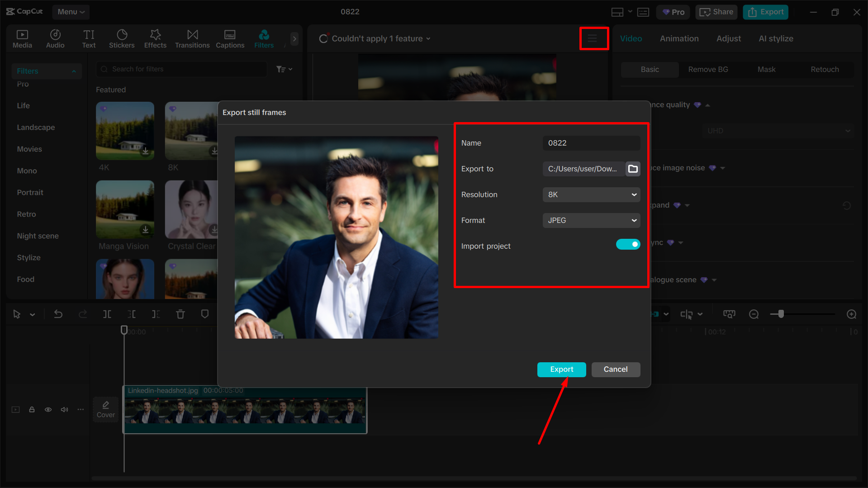Click the Undo icon above the timeline
Image resolution: width=868 pixels, height=488 pixels.
[58, 314]
